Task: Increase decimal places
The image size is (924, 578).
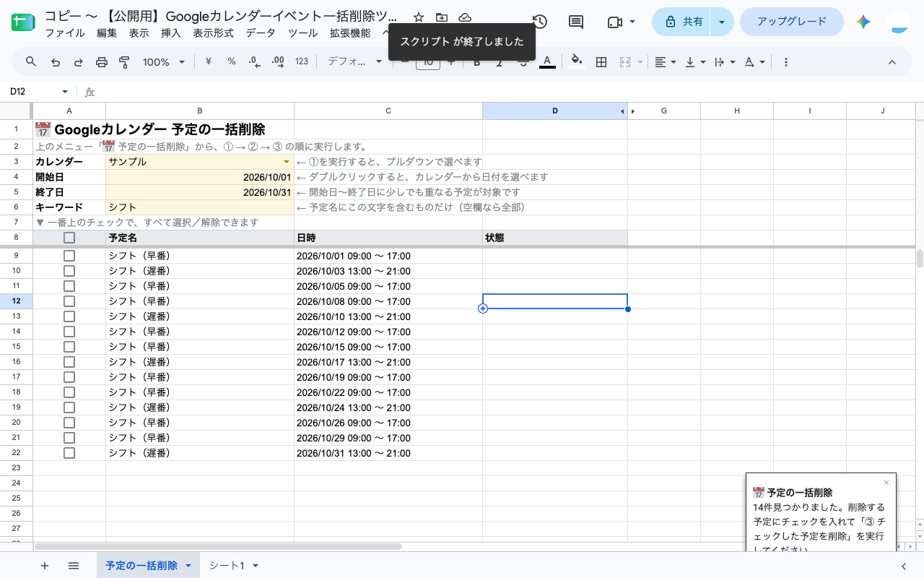Action: pos(278,62)
